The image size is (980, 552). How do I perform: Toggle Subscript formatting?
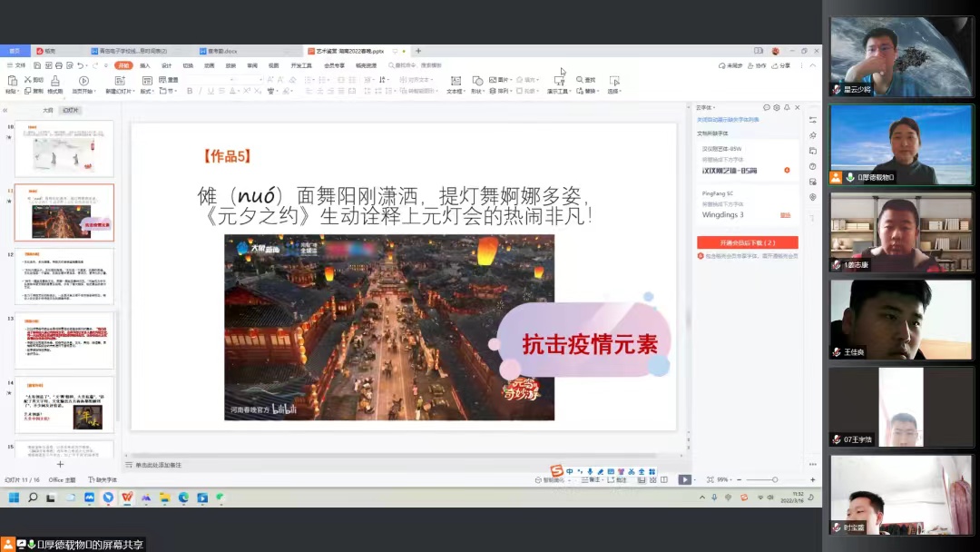coord(257,92)
